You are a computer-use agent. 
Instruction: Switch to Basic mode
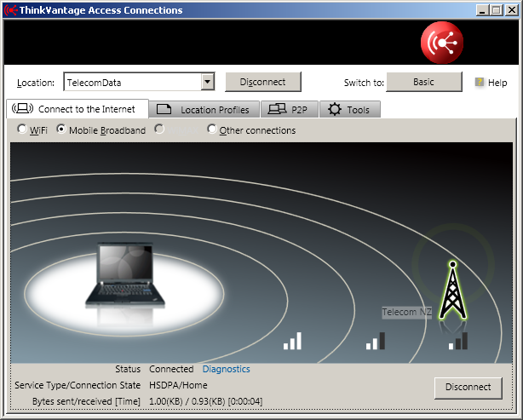tap(424, 82)
